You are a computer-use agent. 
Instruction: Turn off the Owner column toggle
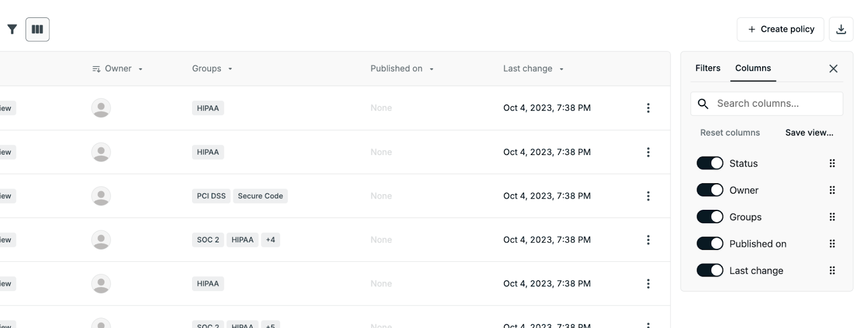[x=710, y=190]
